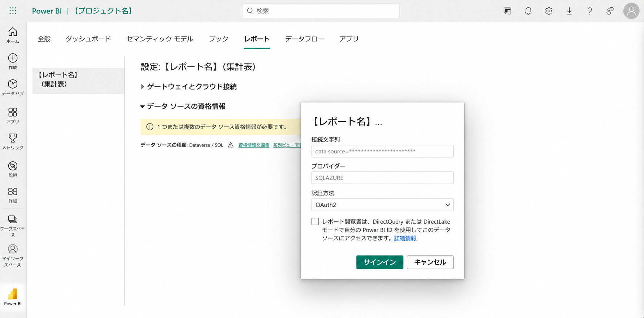Open the Learn more (詳細情報) link
The image size is (644, 318).
405,238
